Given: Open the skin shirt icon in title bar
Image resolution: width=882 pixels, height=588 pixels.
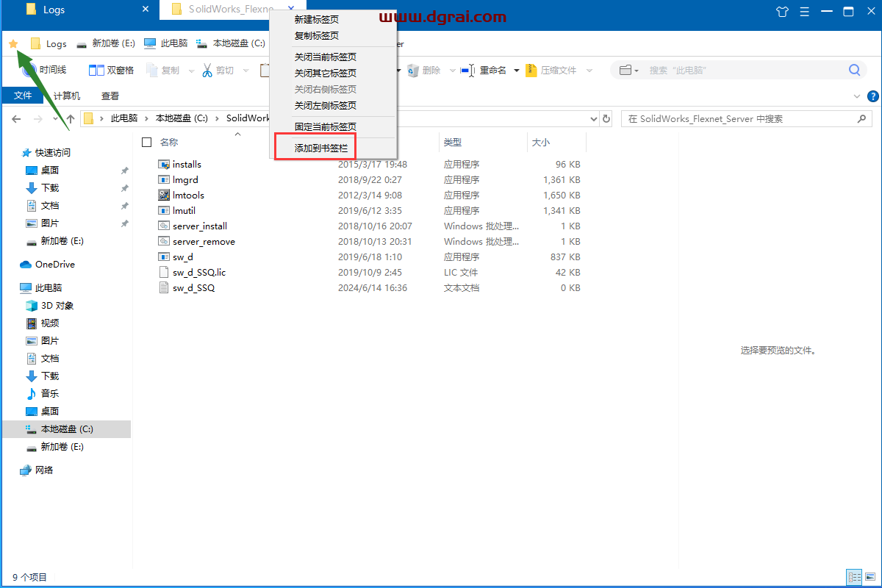Looking at the screenshot, I should pyautogui.click(x=783, y=11).
